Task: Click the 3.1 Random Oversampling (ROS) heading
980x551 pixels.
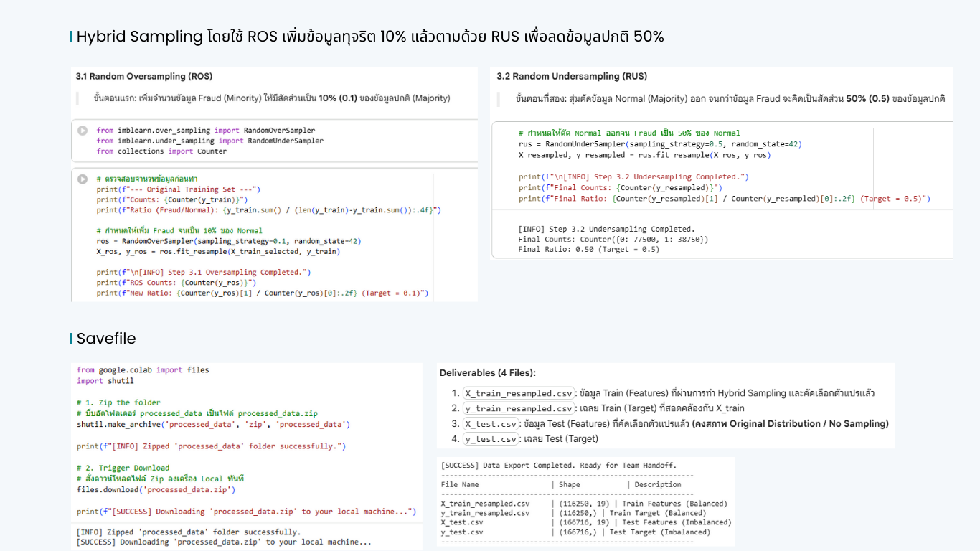Action: (144, 76)
